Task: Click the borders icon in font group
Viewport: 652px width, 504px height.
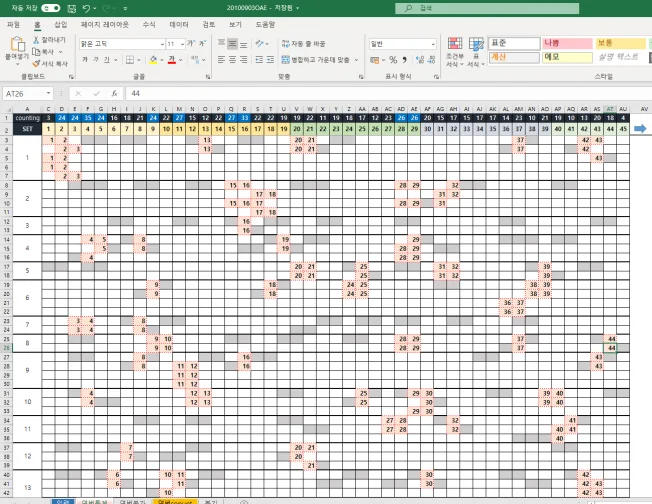Action: tap(130, 60)
